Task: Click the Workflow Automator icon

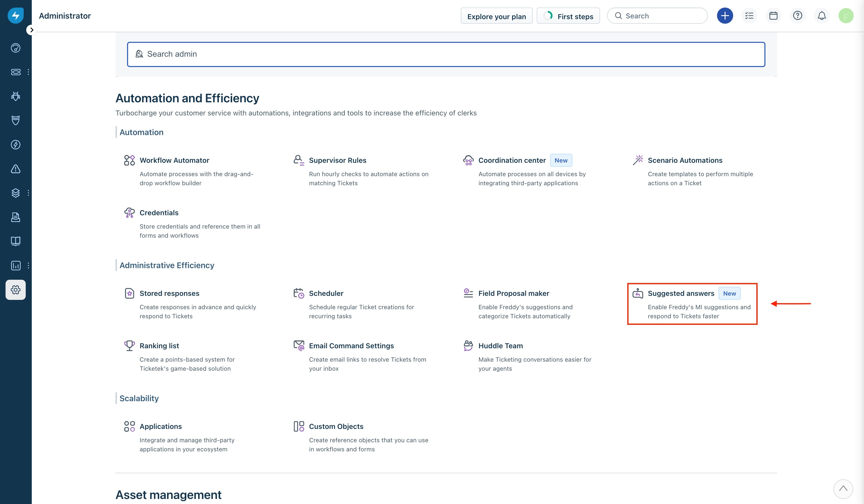Action: point(129,160)
